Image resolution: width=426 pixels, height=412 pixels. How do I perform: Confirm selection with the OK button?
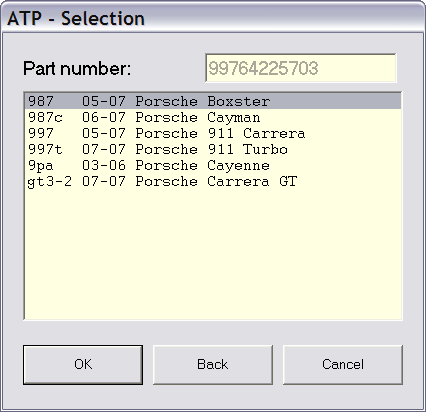tap(83, 364)
